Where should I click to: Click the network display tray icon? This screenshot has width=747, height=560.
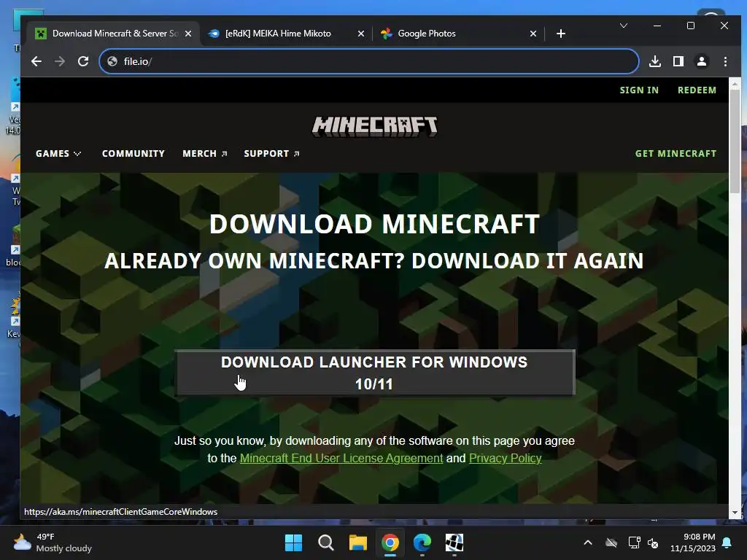(634, 542)
